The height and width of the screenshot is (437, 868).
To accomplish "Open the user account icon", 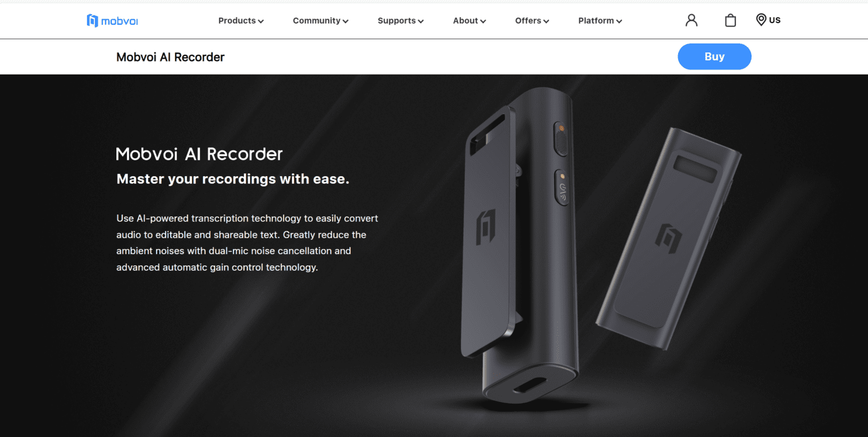I will [x=691, y=20].
